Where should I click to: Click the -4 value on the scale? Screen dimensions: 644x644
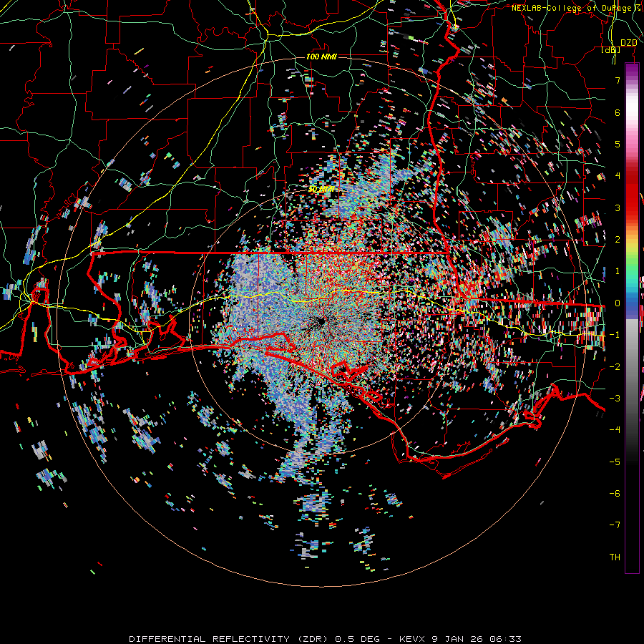click(x=615, y=430)
